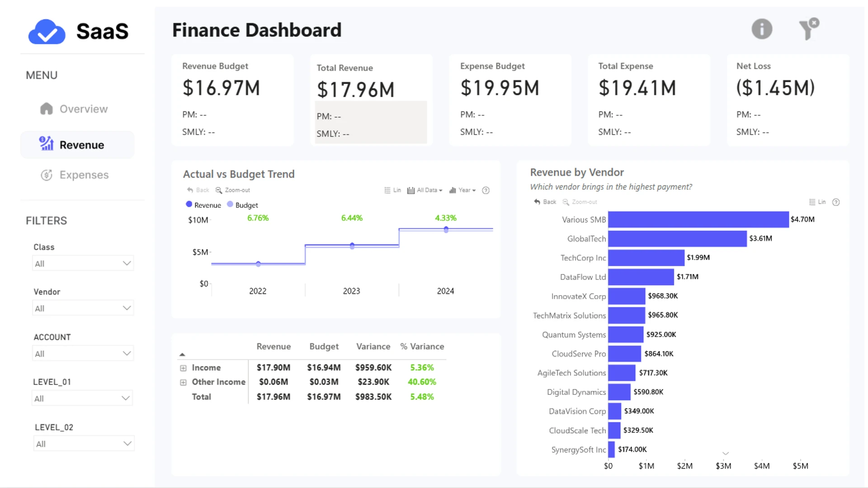This screenshot has height=488, width=868.
Task: Open the All Data range dropdown
Action: point(425,190)
